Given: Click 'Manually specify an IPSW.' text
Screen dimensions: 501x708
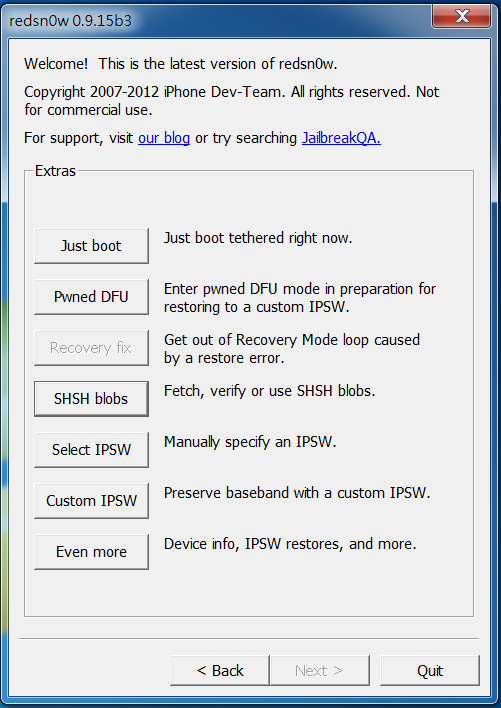Looking at the screenshot, I should (250, 442).
